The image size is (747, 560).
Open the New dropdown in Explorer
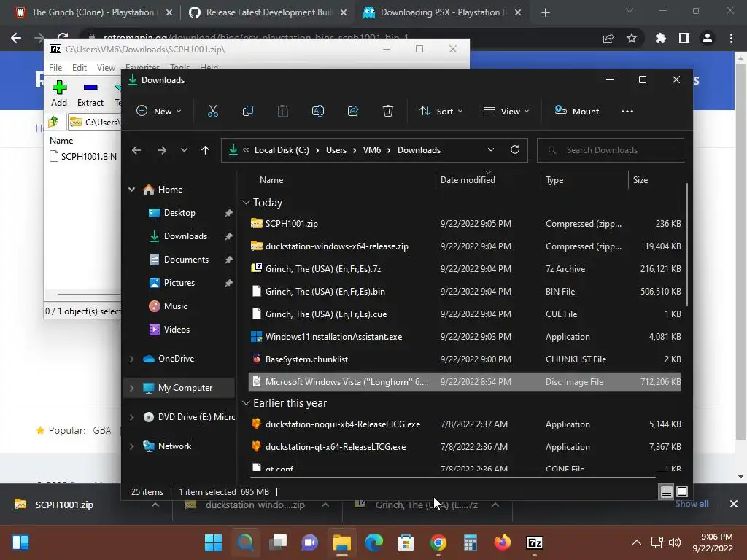[158, 111]
